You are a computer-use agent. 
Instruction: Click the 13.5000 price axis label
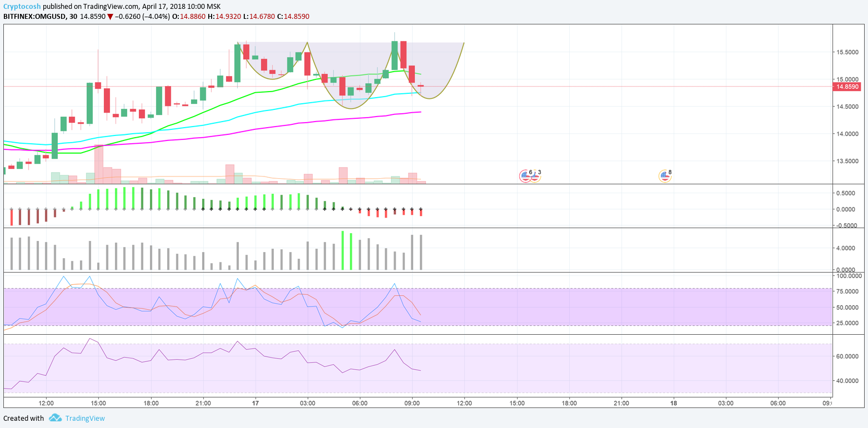pyautogui.click(x=847, y=161)
